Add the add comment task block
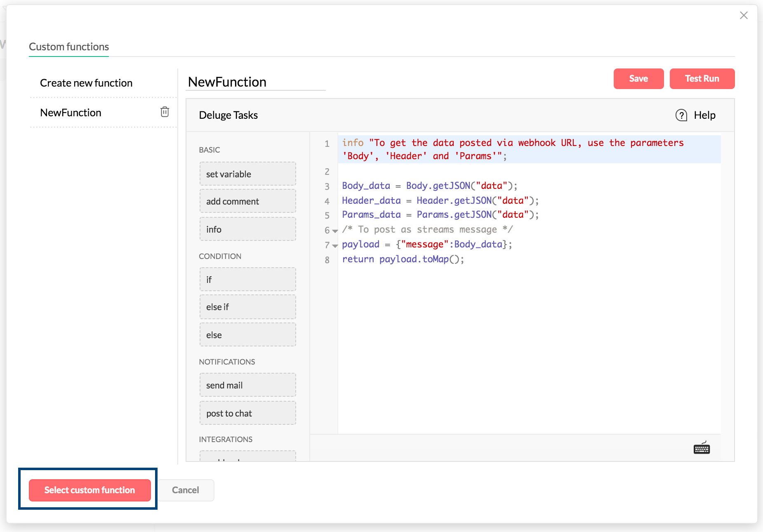763x532 pixels. pos(247,201)
